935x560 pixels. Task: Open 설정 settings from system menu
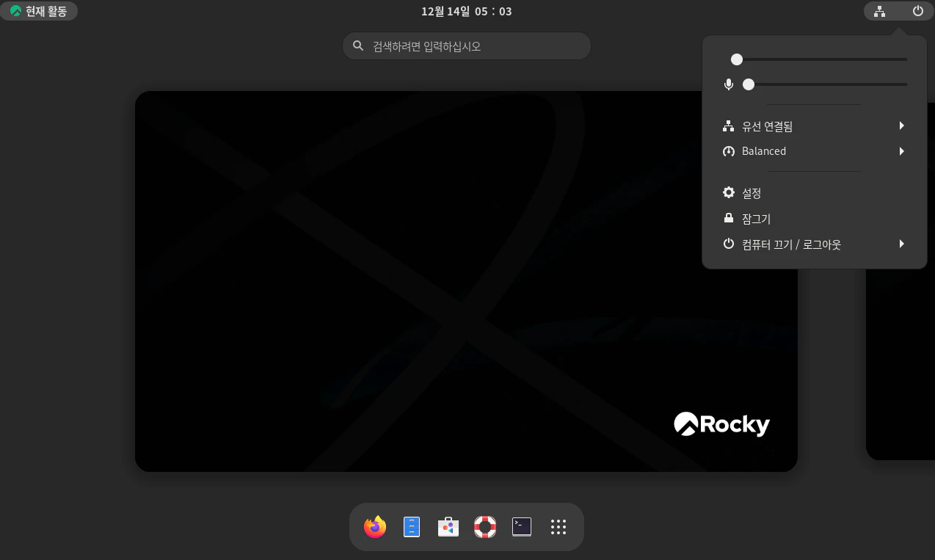815,193
